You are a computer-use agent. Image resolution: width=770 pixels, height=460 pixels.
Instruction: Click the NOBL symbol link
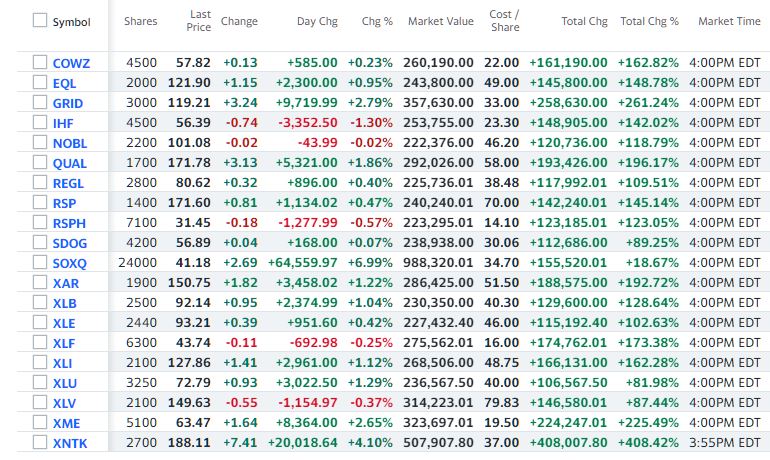[x=69, y=143]
